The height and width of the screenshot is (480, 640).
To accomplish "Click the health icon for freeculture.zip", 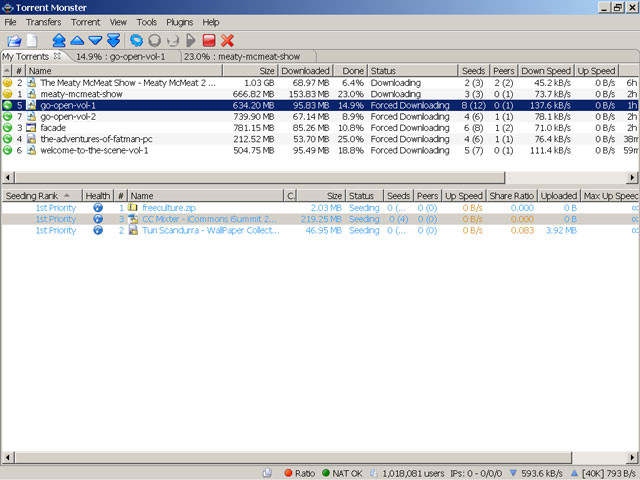I will pyautogui.click(x=98, y=207).
